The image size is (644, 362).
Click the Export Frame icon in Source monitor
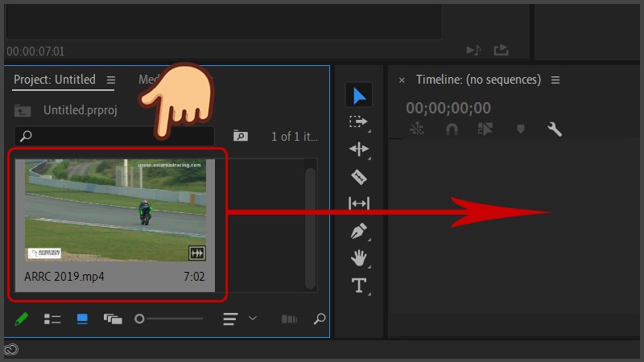501,50
